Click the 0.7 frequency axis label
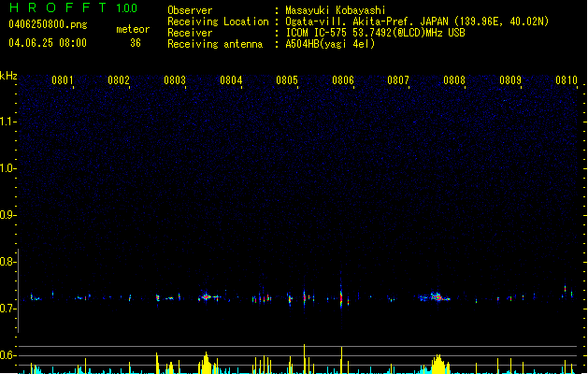 pos(7,309)
